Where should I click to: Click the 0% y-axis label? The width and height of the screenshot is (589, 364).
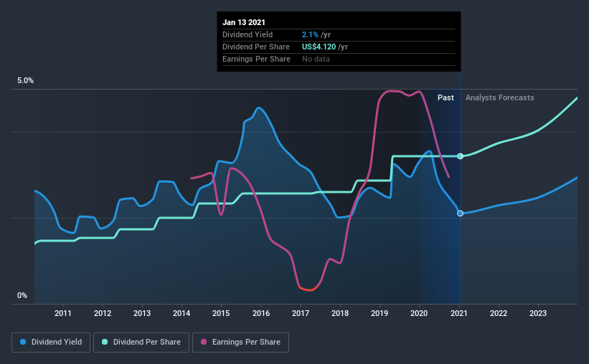[22, 296]
